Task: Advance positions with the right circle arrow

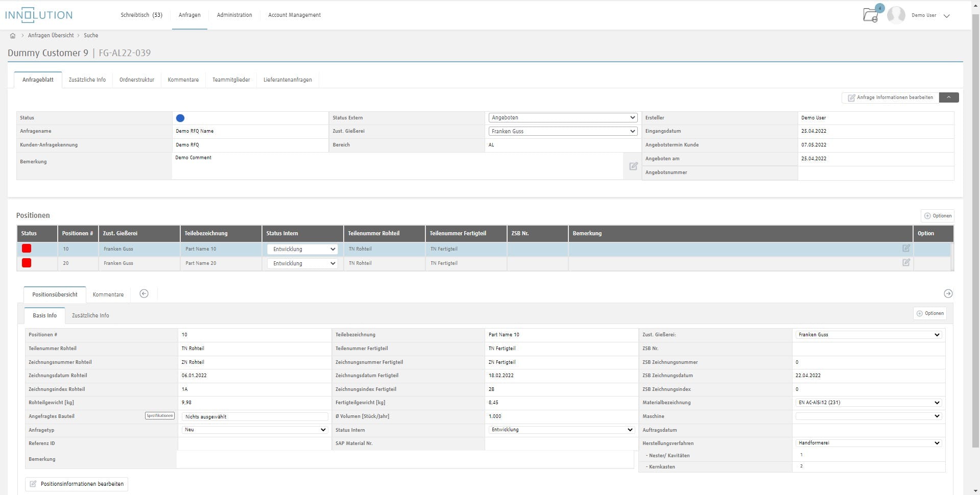Action: click(949, 293)
